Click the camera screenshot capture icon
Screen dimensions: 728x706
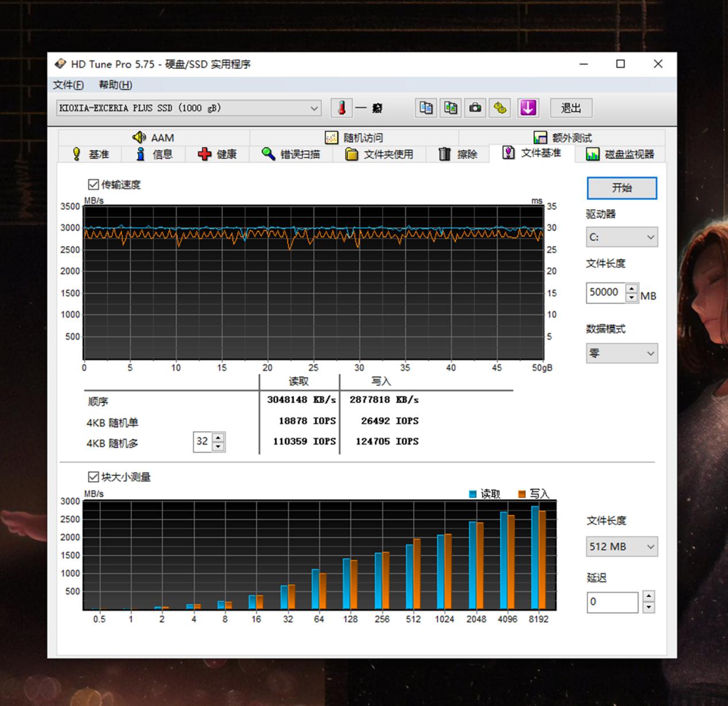click(475, 108)
